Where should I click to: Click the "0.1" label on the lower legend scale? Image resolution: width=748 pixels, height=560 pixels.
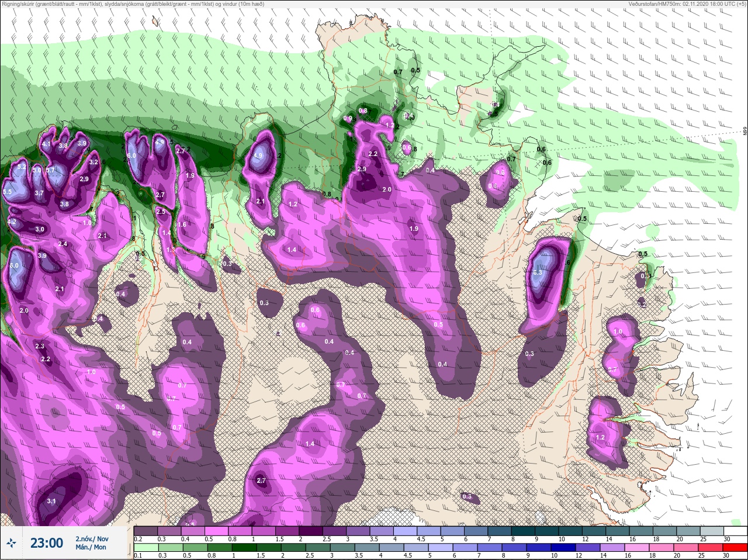(138, 556)
